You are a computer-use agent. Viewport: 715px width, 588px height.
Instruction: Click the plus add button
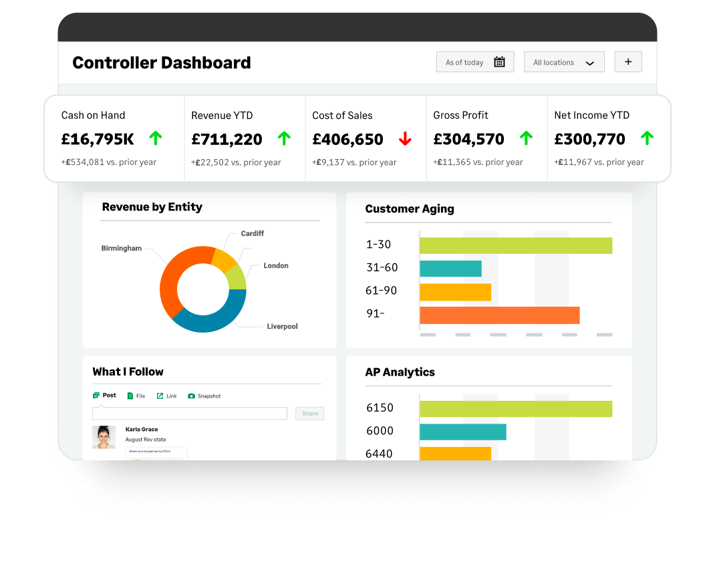628,61
